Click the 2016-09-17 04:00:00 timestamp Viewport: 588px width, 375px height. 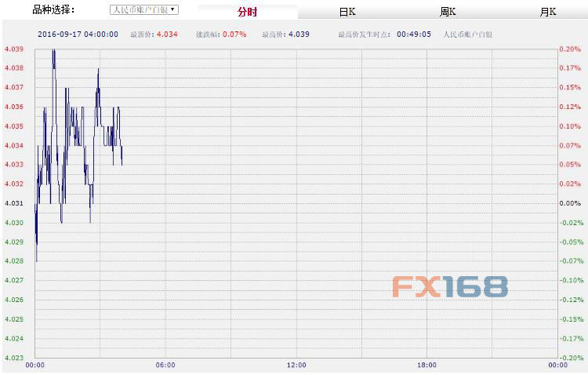(x=78, y=35)
